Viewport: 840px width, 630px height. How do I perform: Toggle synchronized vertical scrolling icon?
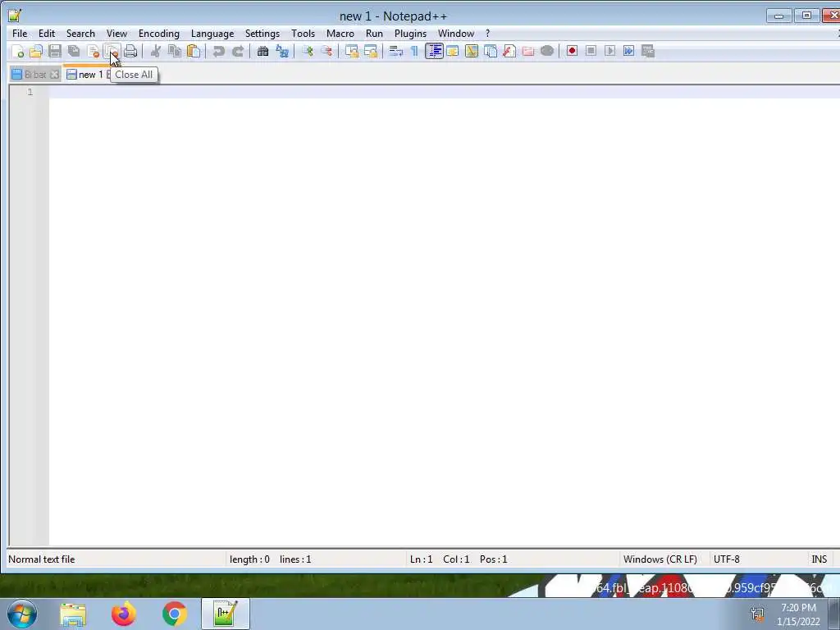point(351,51)
